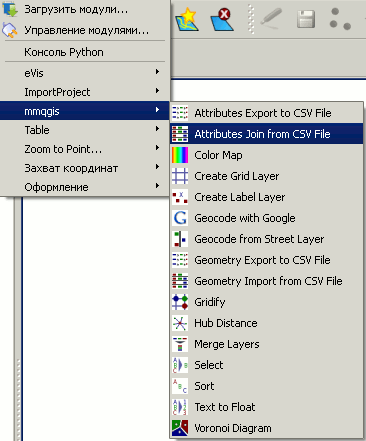Click the pencil toggle editing toolbar icon

coord(271,17)
